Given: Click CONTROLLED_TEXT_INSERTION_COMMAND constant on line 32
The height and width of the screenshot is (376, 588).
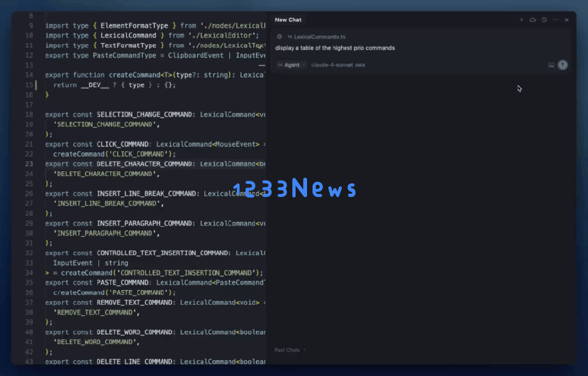Looking at the screenshot, I should (x=162, y=252).
